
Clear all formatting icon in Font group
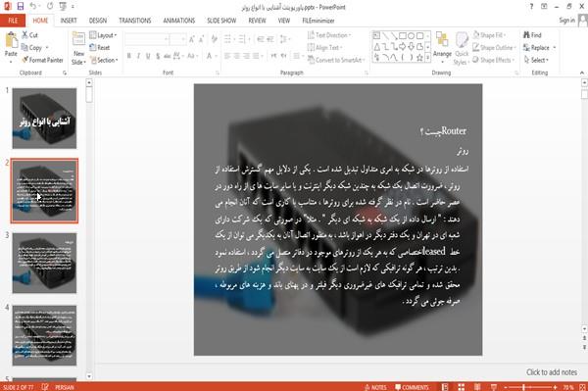[214, 39]
